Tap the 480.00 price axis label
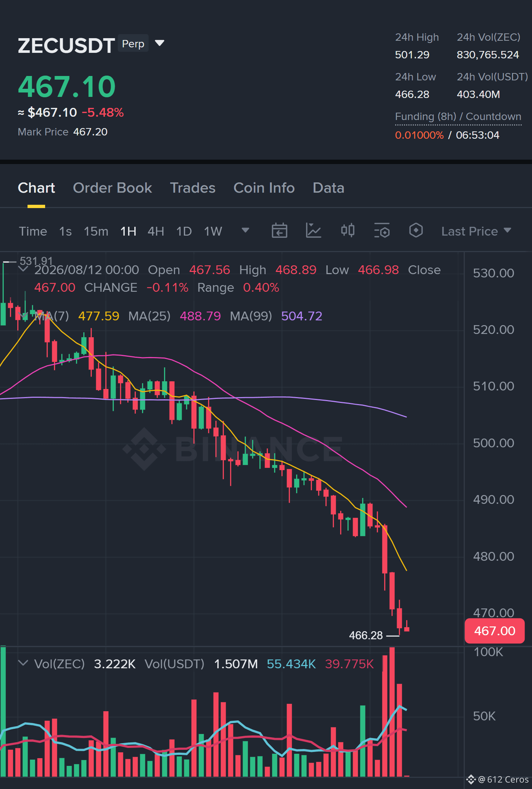This screenshot has height=789, width=532. coord(493,556)
